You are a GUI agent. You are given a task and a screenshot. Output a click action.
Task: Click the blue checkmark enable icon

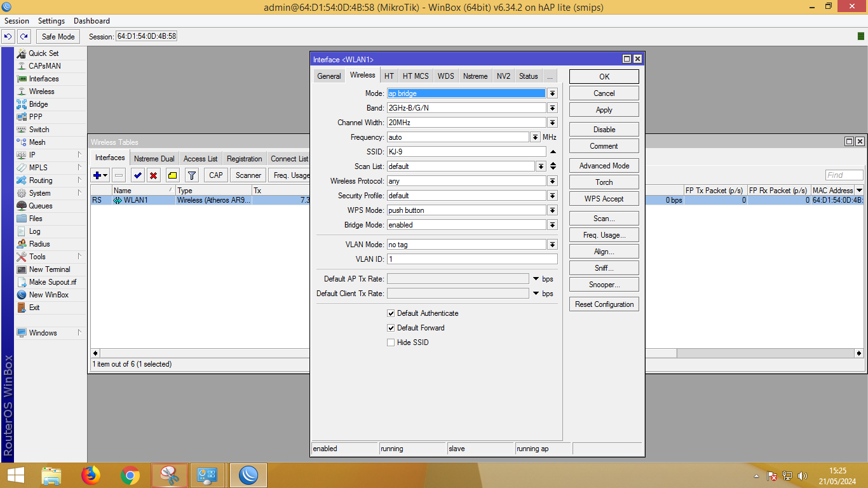137,175
